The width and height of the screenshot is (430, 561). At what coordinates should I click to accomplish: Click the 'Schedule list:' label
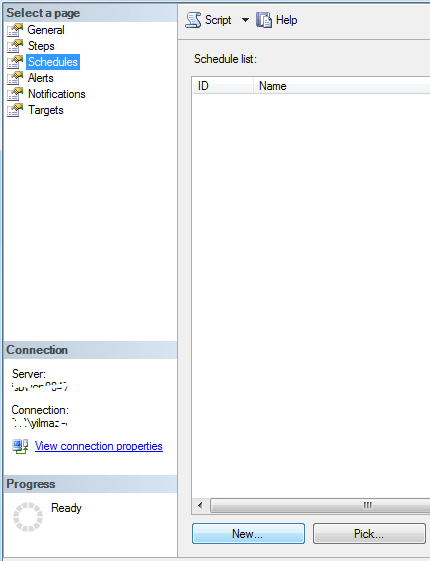225,59
